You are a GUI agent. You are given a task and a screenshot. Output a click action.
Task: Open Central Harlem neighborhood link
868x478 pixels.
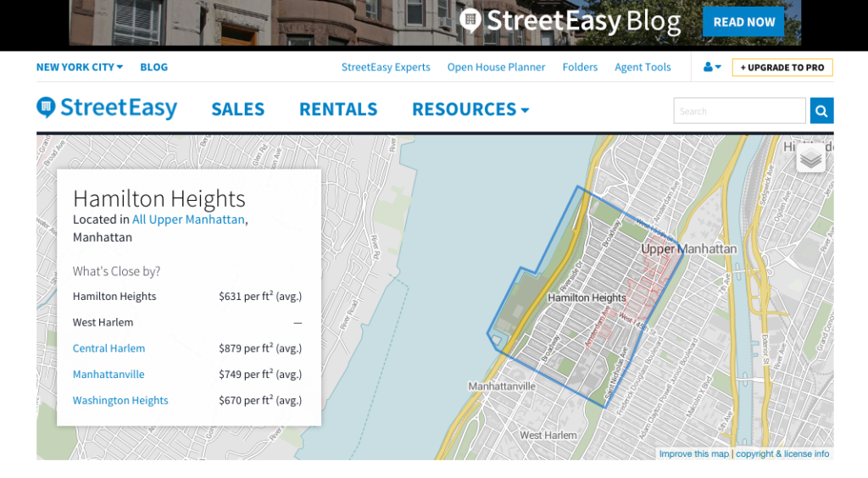(x=109, y=348)
